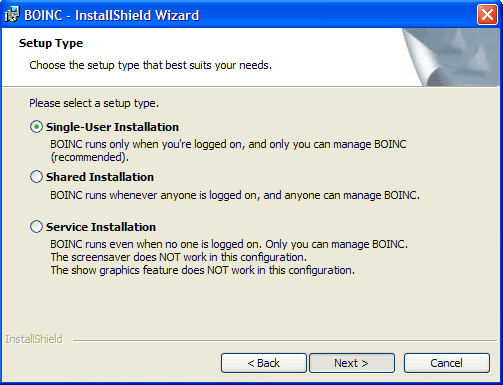Close the BOINC InstallShield Wizard window

point(487,15)
